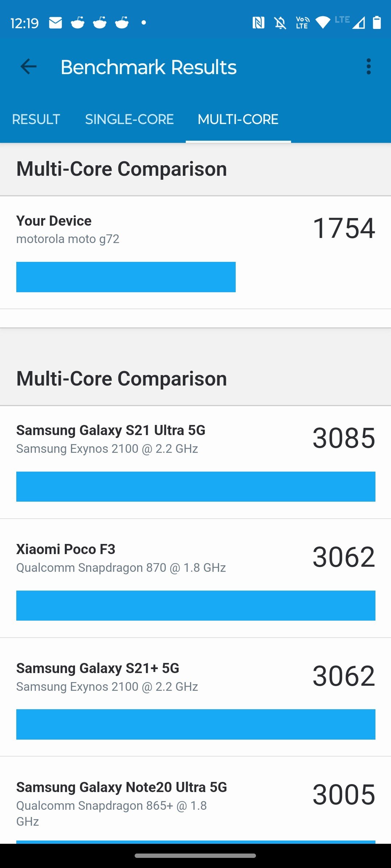
Task: Open the Xiaomi Poco F3 entry
Action: pyautogui.click(x=195, y=578)
